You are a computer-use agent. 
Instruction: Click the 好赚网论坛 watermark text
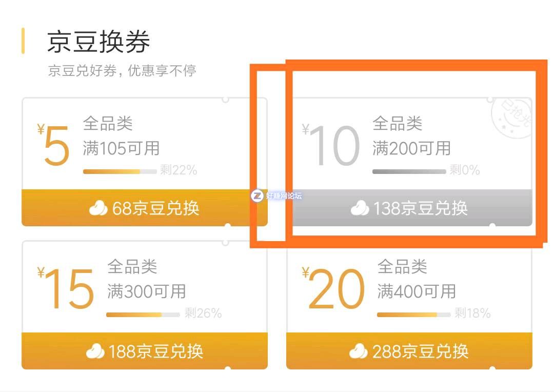pyautogui.click(x=284, y=195)
